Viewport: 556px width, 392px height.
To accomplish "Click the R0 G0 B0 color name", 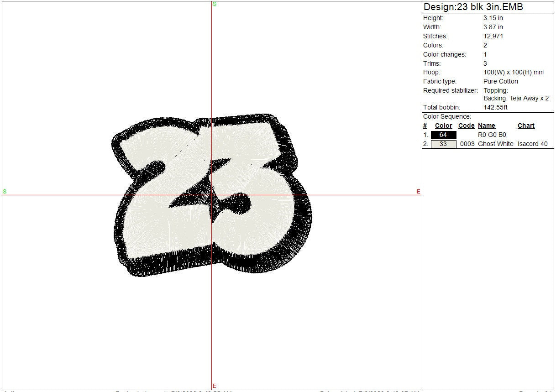I will 492,135.
